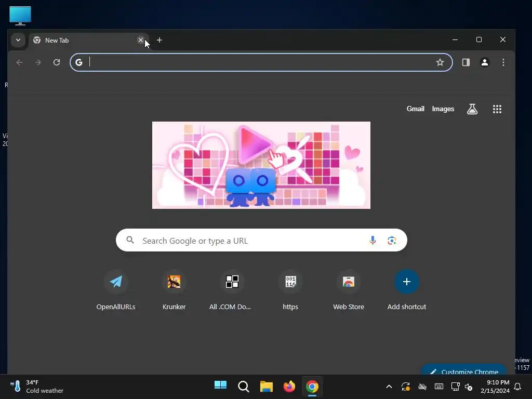Launch Firefox from the taskbar
This screenshot has width=532, height=399.
coord(289,386)
